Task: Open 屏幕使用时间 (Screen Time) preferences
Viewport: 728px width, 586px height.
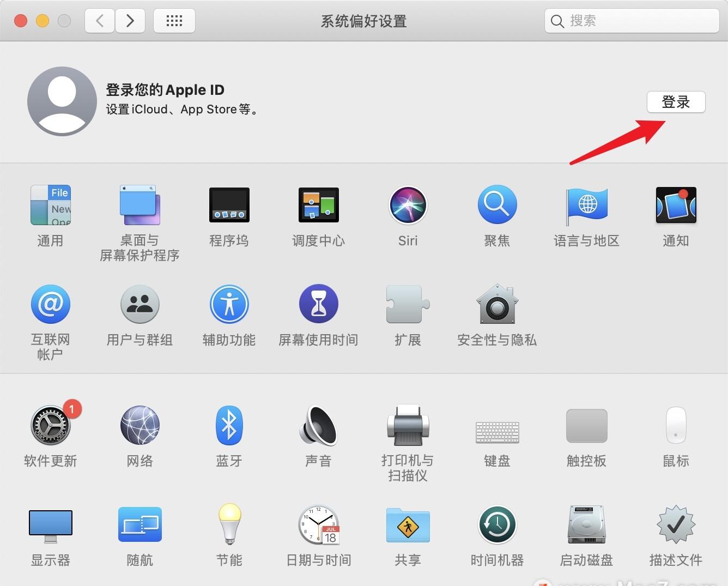Action: [x=318, y=304]
